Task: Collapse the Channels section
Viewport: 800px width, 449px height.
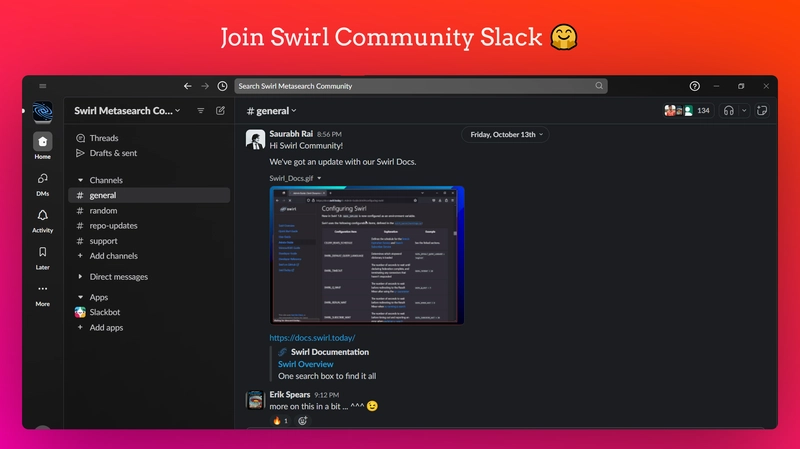Action: [80, 180]
